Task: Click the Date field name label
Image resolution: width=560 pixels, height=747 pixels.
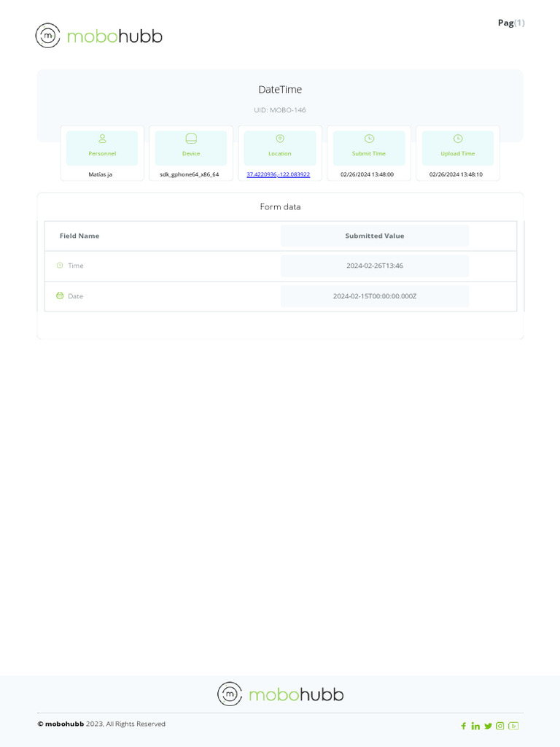Action: point(75,296)
